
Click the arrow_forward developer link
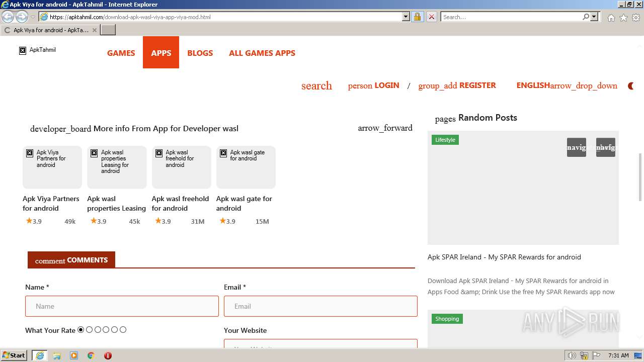click(385, 128)
